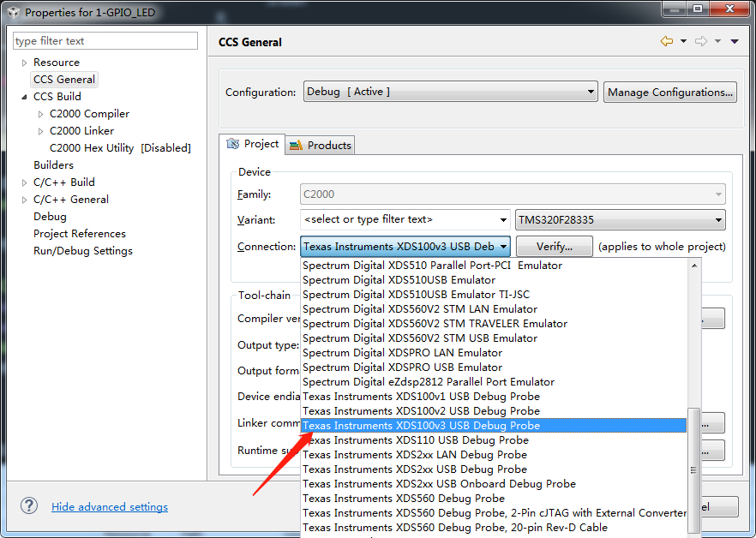Screen dimensions: 756x538
Task: Choose Texas Instruments XDS100v1 USB Debug Probe
Action: (494, 397)
